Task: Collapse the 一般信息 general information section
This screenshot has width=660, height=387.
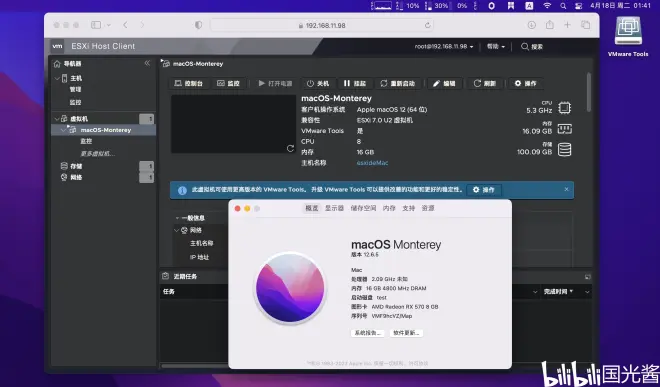Action: [x=177, y=218]
